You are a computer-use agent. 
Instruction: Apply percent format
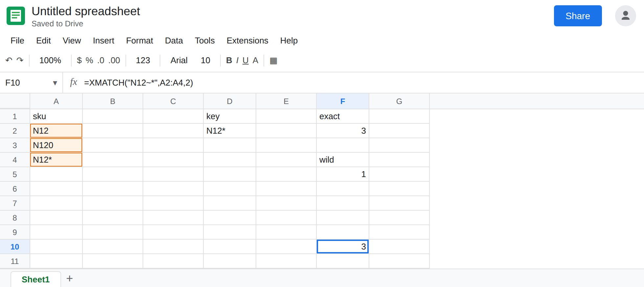click(89, 60)
